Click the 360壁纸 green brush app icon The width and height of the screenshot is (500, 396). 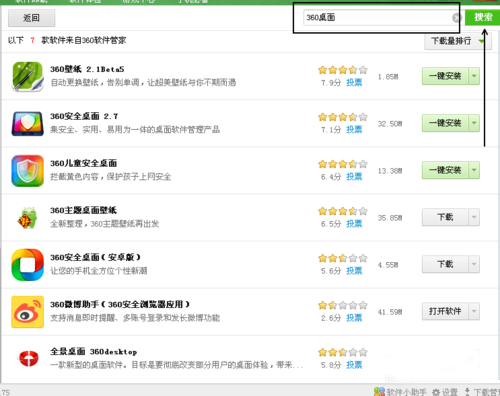[28, 77]
